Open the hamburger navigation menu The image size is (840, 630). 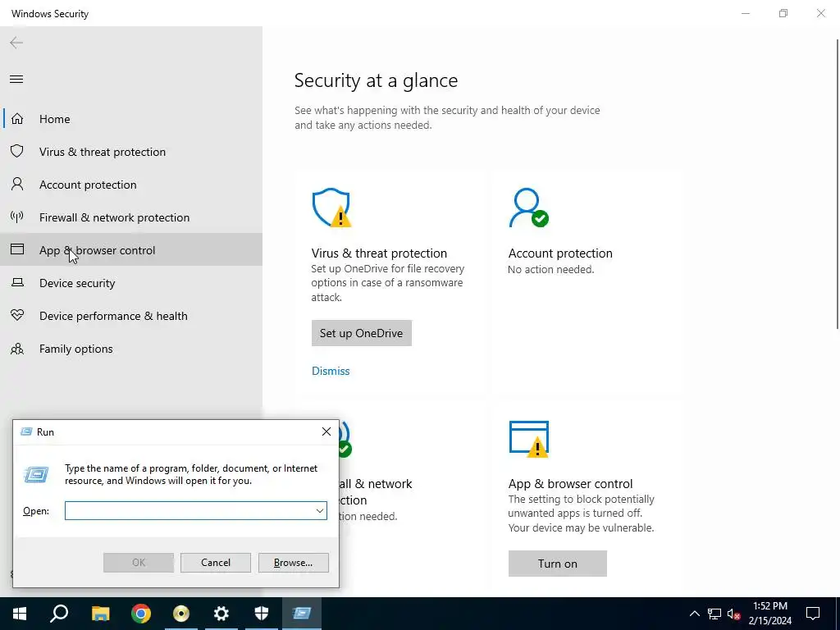[x=16, y=80]
